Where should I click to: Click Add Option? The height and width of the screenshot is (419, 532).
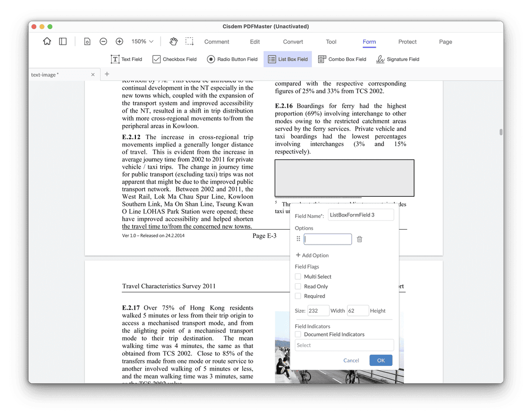tap(312, 255)
